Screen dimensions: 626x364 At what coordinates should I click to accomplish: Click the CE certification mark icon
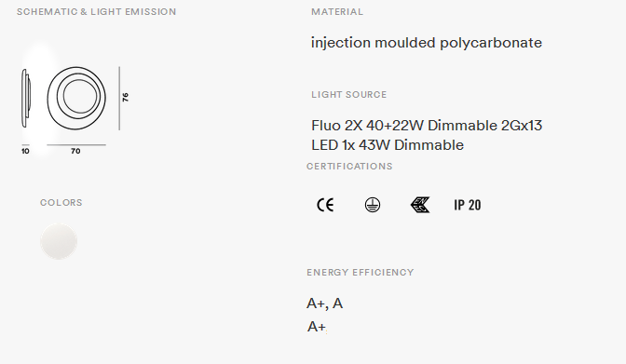pyautogui.click(x=325, y=205)
